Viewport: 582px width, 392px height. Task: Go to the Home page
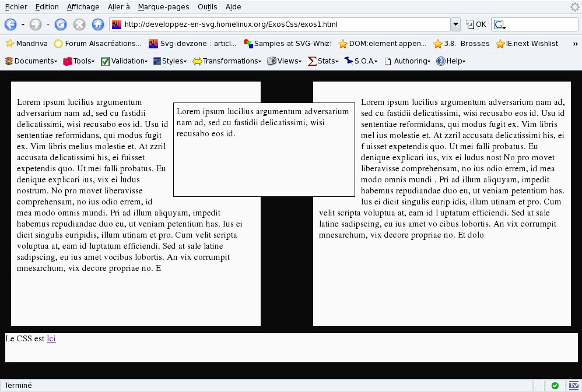(98, 24)
